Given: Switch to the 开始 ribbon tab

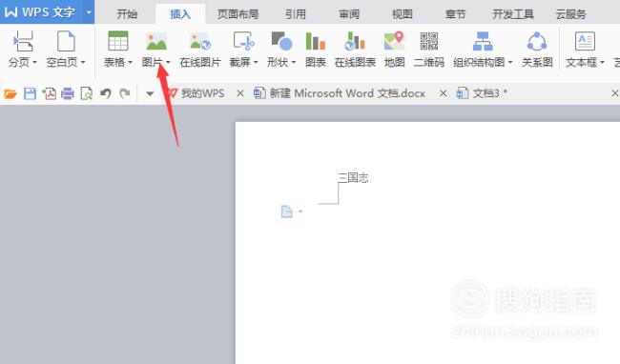Looking at the screenshot, I should [127, 14].
